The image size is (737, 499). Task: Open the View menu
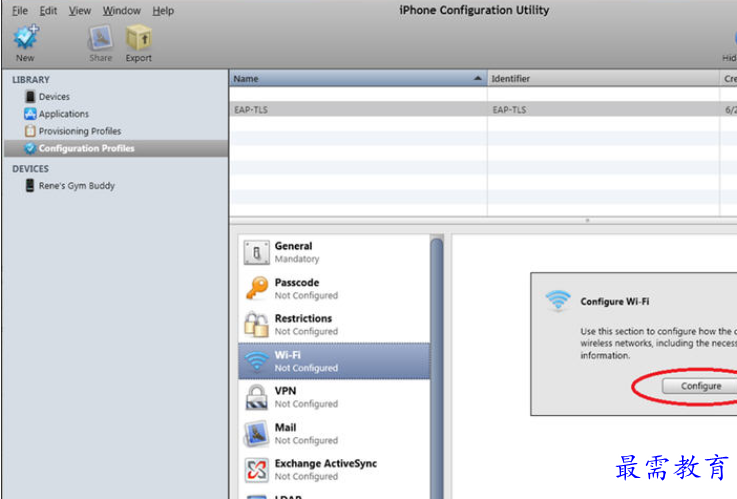[x=79, y=10]
